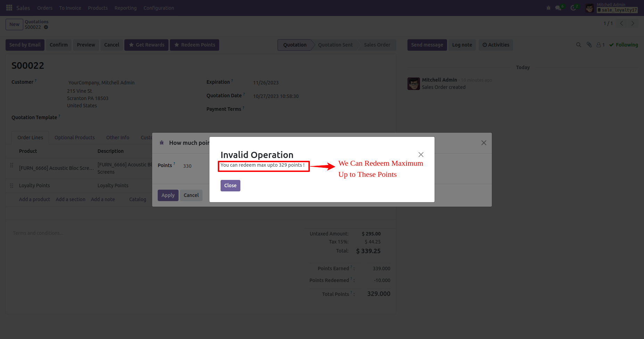Viewport: 644px width, 339px height.
Task: Click the Sales app title
Action: (x=23, y=8)
